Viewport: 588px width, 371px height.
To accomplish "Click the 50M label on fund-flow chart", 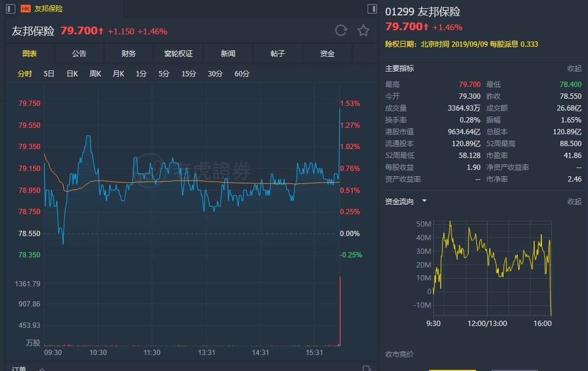I will [424, 224].
